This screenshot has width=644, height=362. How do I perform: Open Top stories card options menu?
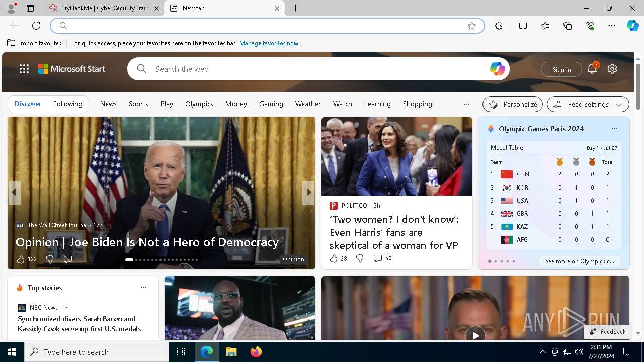pyautogui.click(x=143, y=288)
